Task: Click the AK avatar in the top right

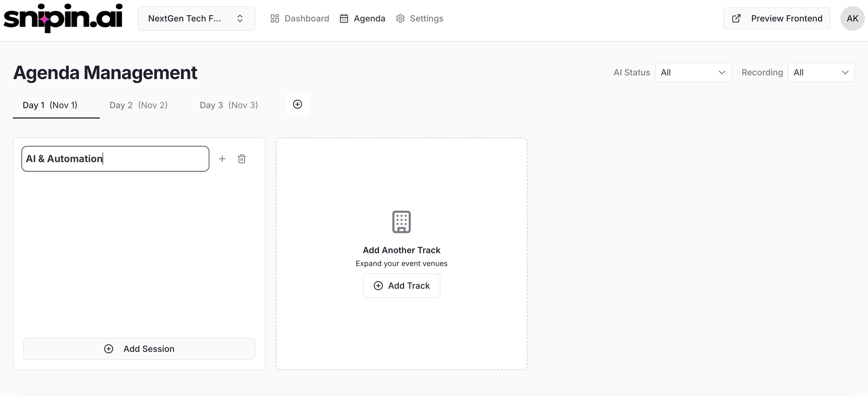Action: (x=852, y=18)
